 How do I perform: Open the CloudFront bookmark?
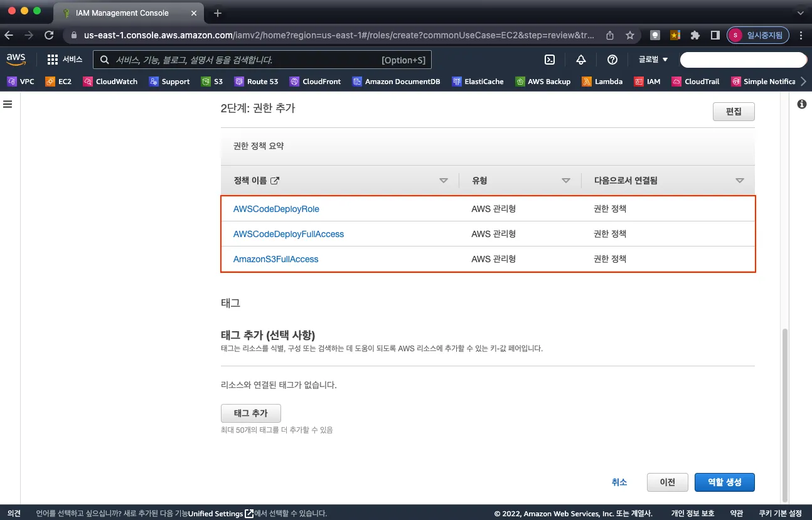pos(315,82)
